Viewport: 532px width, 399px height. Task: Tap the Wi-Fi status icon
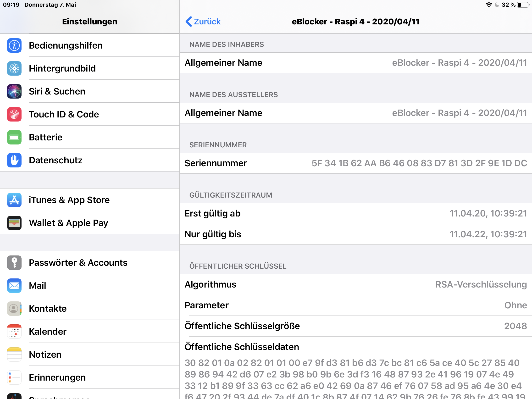(489, 5)
